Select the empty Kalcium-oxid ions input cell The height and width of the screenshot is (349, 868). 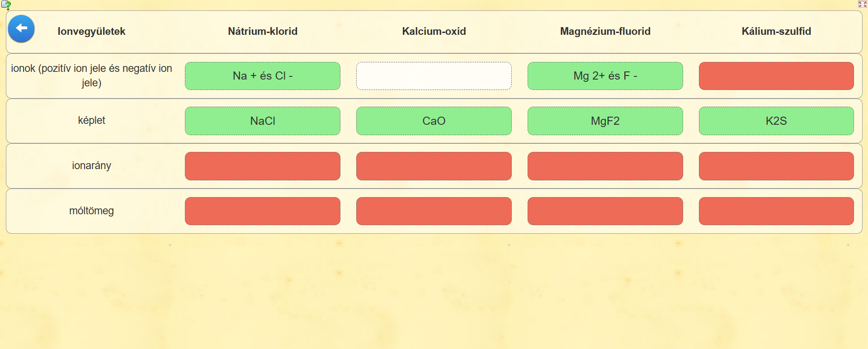point(434,76)
